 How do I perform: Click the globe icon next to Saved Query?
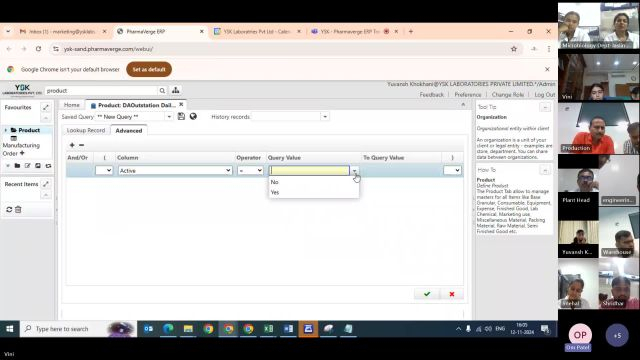[193, 116]
